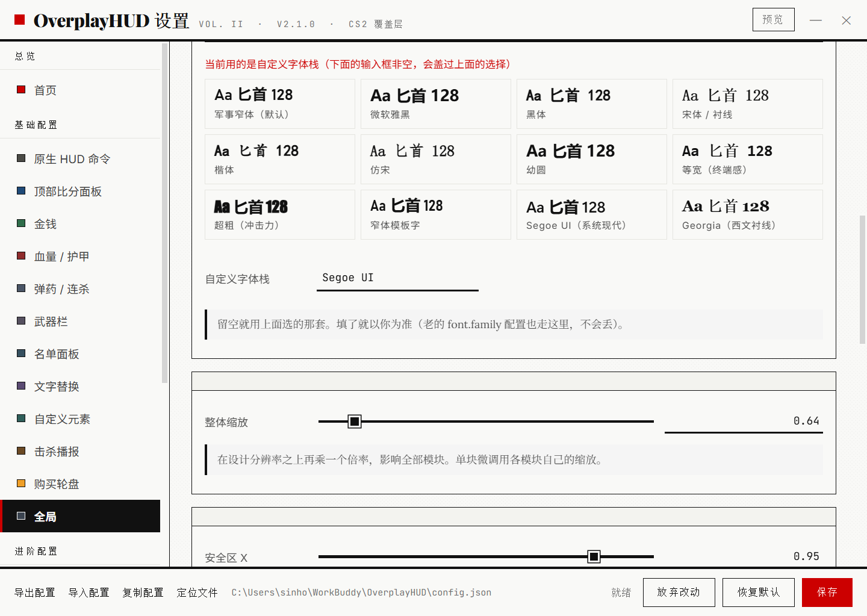Pick the 宋体 / 衬线 font card

point(748,104)
